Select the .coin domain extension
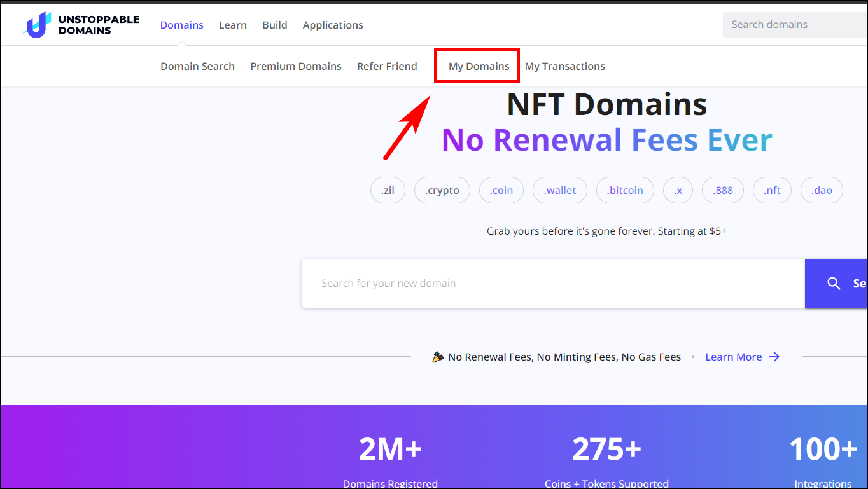Image resolution: width=868 pixels, height=489 pixels. (501, 190)
